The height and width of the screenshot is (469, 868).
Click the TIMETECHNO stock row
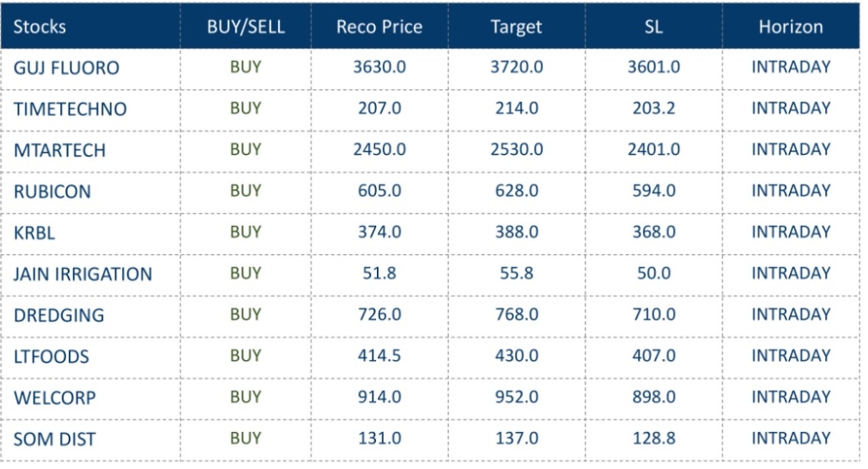[x=70, y=109]
